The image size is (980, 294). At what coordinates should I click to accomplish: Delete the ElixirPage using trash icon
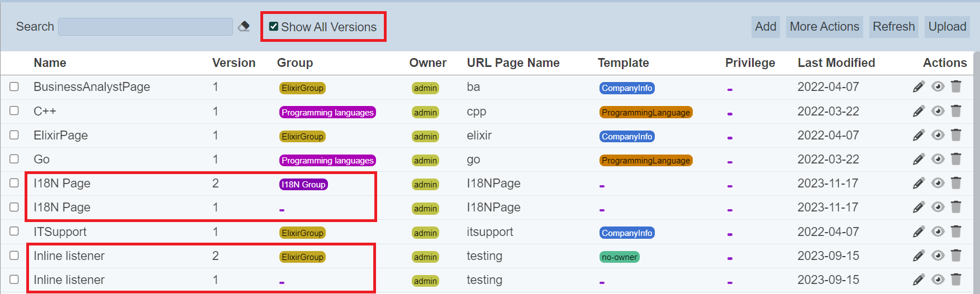[x=956, y=135]
